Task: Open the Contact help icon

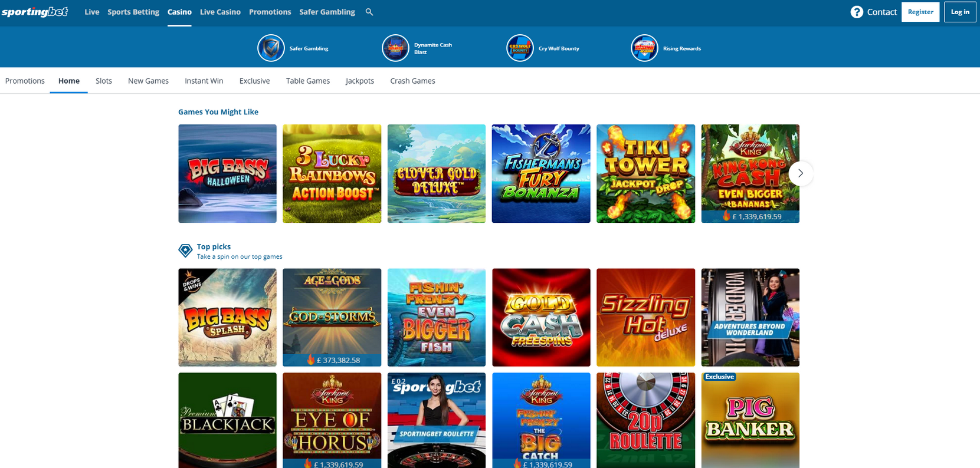Action: pos(857,12)
